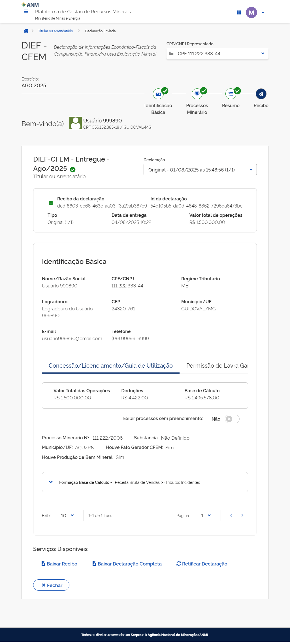The image size is (290, 644).
Task: Click the purple M user avatar
Action: (x=251, y=12)
